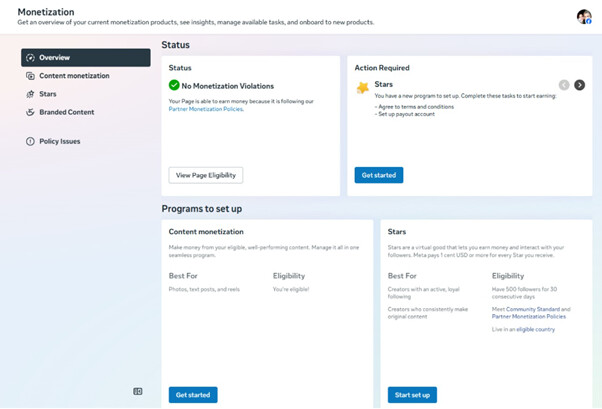The height and width of the screenshot is (409, 602).
Task: Click the Stars program card heading
Action: point(397,232)
